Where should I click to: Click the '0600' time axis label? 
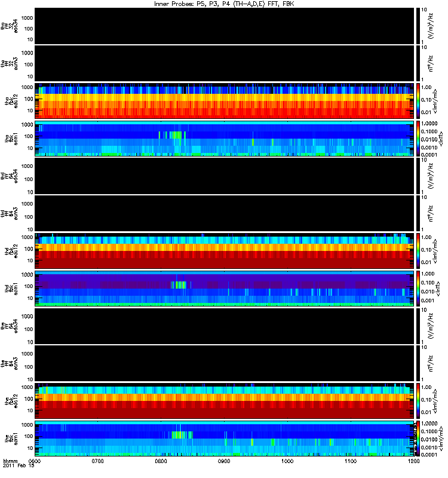pyautogui.click(x=35, y=461)
